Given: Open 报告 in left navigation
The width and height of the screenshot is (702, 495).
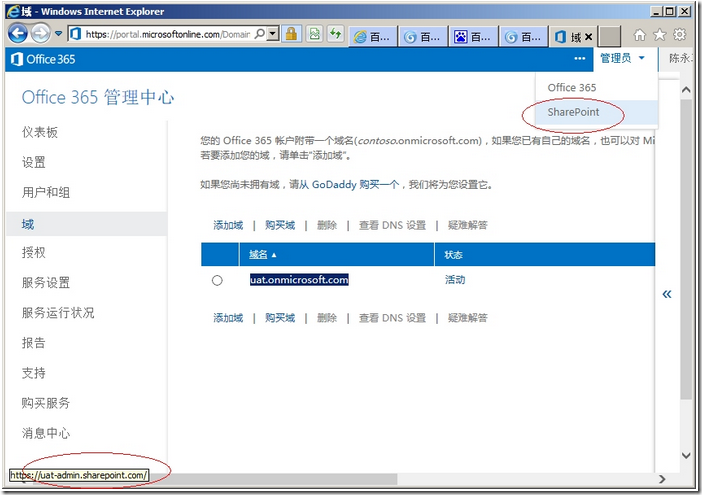Looking at the screenshot, I should click(34, 343).
